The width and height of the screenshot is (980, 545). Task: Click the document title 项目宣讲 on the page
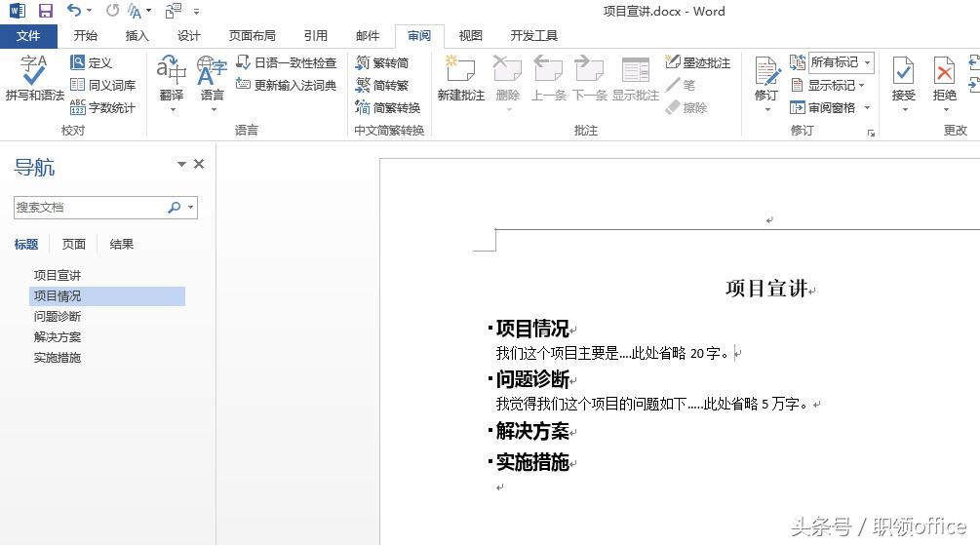[x=766, y=289]
